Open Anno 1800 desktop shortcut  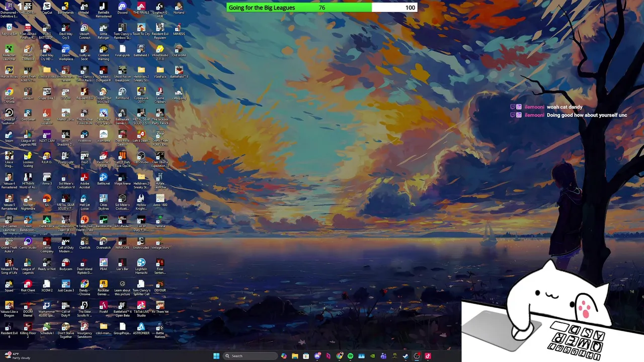(160, 200)
